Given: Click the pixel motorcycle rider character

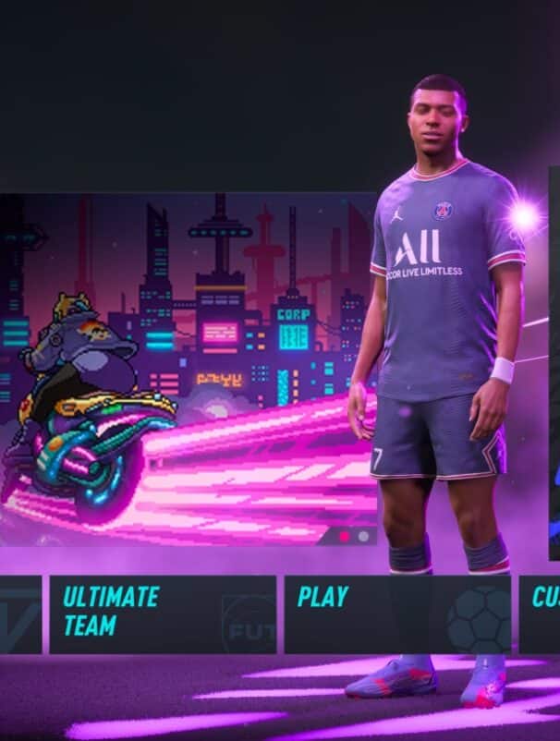Looking at the screenshot, I should pyautogui.click(x=88, y=407).
